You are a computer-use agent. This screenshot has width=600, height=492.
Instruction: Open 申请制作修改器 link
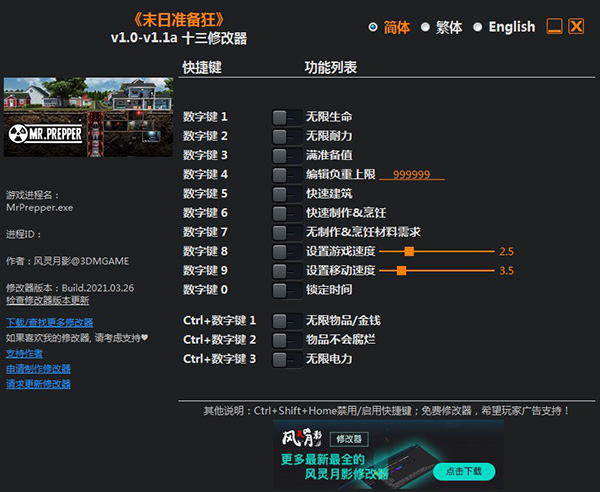pos(38,369)
